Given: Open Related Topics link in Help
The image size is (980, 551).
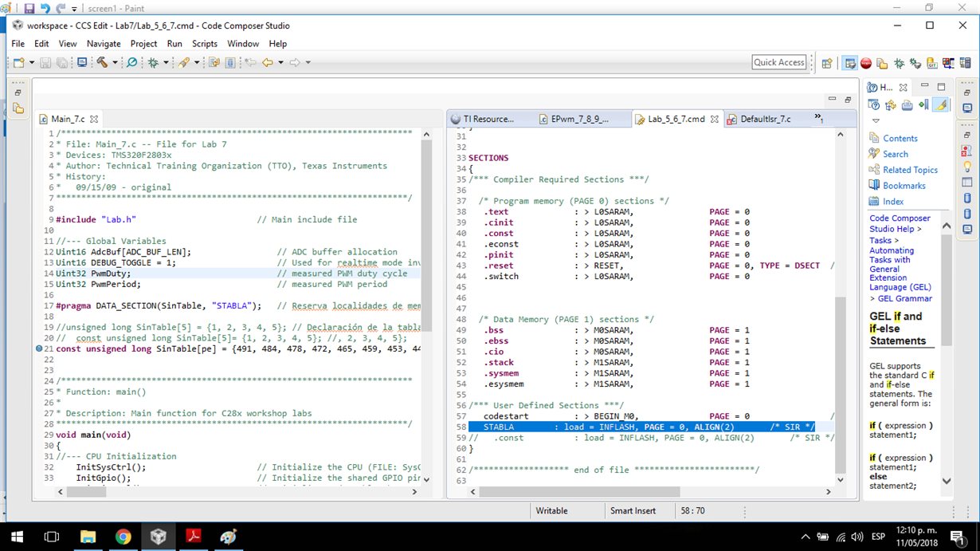Looking at the screenshot, I should pos(910,170).
